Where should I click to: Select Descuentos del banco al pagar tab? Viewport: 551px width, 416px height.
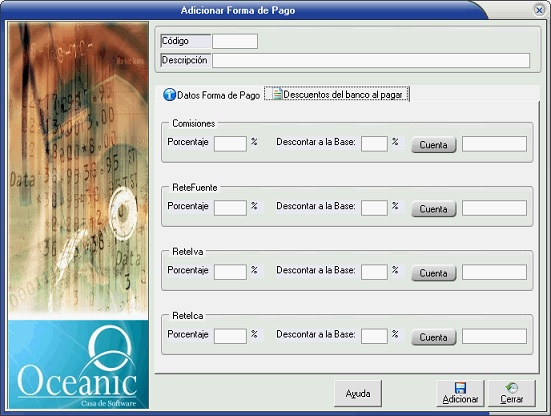[x=337, y=94]
